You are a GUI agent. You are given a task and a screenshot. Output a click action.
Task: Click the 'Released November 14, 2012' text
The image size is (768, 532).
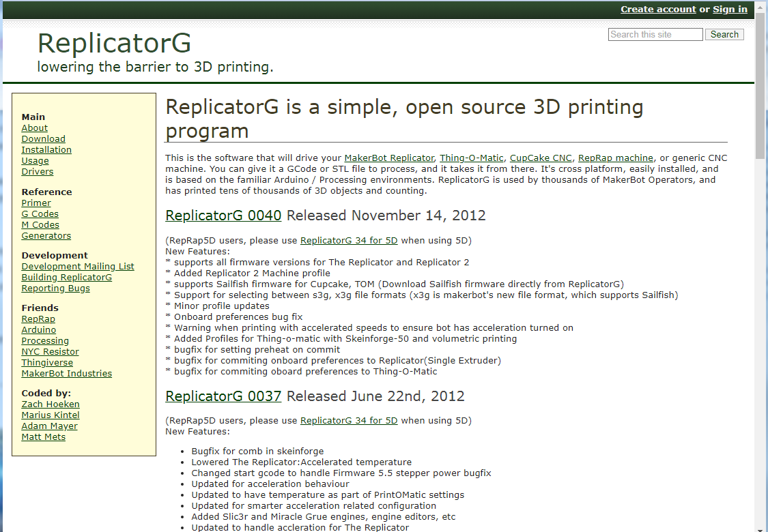point(386,216)
